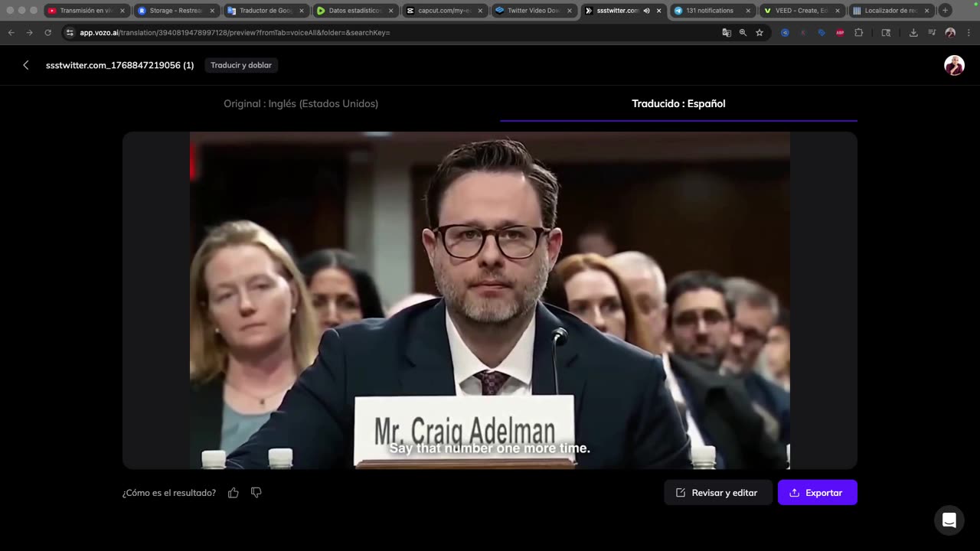Click the Google Translate page icon
The image size is (980, 551).
(x=727, y=33)
